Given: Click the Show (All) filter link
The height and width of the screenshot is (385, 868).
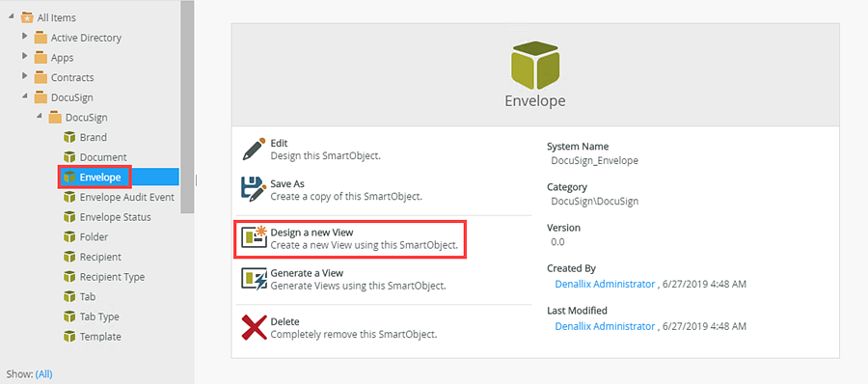Looking at the screenshot, I should coord(43,374).
